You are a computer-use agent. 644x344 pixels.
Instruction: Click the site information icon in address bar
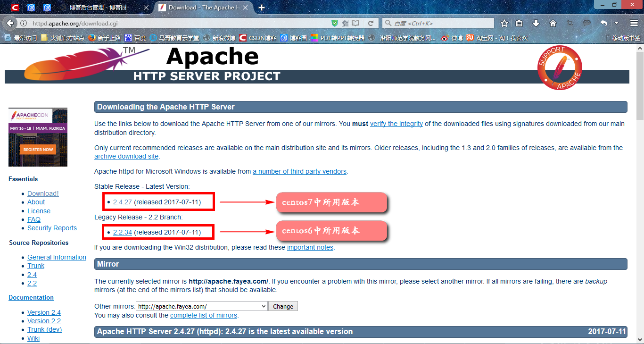coord(24,23)
